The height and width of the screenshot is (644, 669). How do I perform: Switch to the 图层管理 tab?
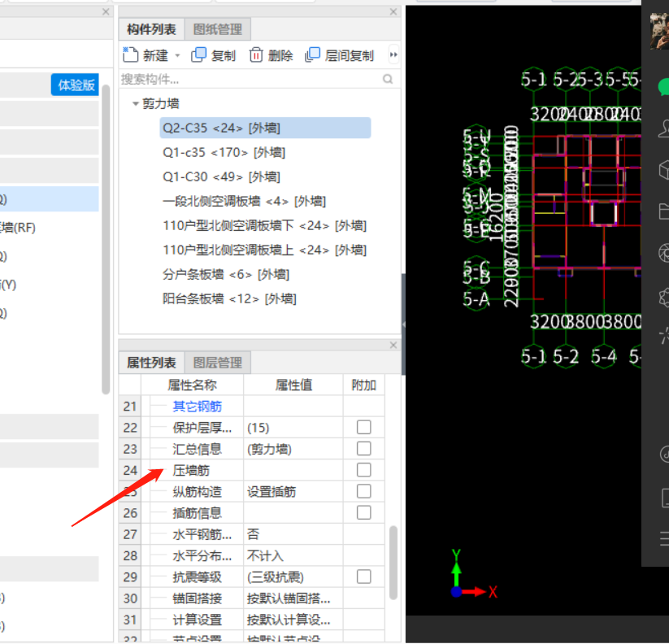pyautogui.click(x=218, y=363)
